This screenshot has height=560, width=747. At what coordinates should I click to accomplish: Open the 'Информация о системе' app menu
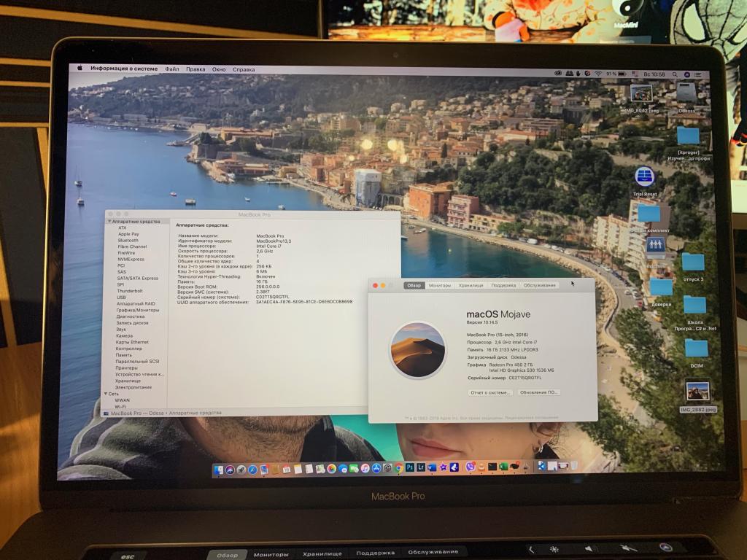[124, 69]
